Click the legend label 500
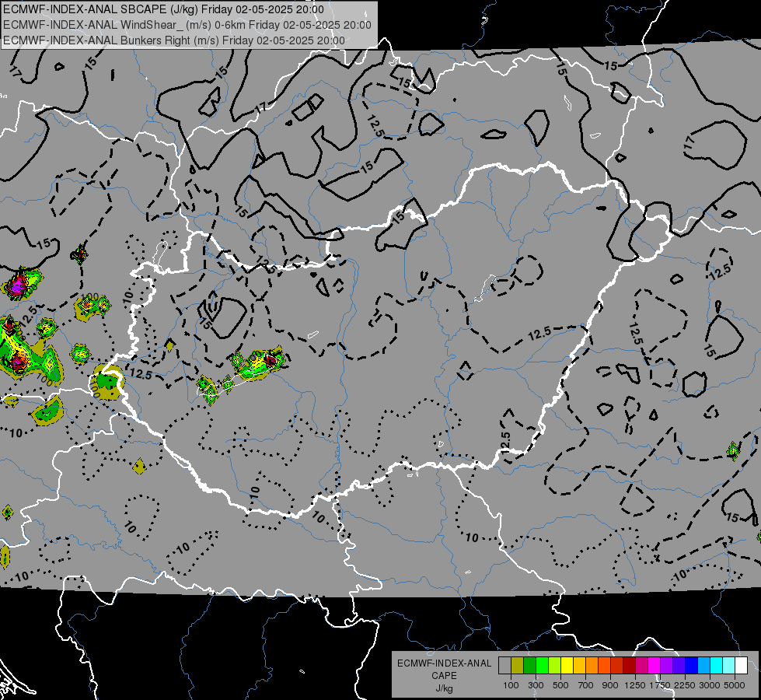The image size is (761, 700). click(560, 685)
